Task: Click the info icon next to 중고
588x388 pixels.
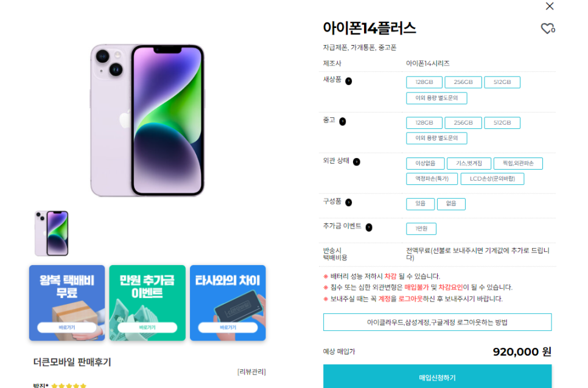Action: pyautogui.click(x=342, y=122)
